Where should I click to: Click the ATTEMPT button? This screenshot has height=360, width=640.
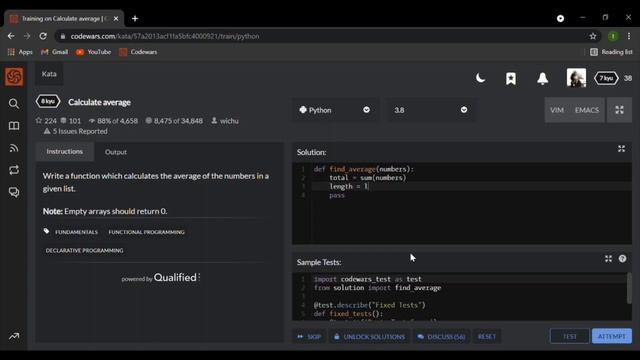click(x=611, y=336)
